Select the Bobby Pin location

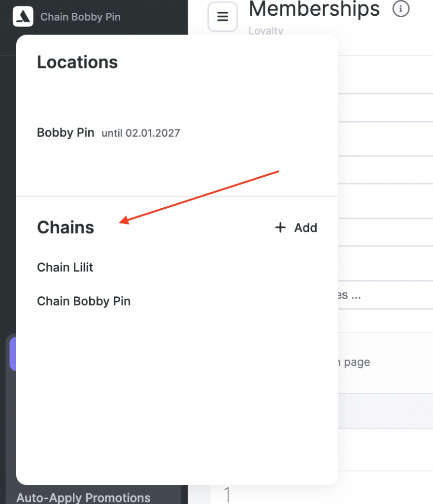(66, 133)
